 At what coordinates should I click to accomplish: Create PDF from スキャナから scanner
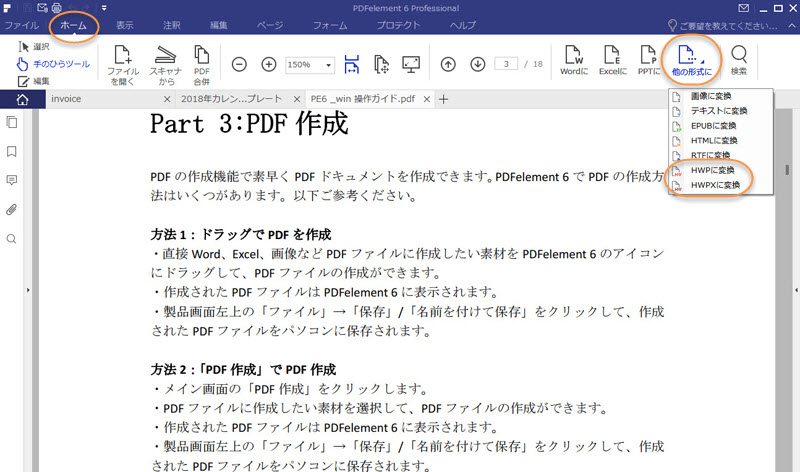(165, 65)
